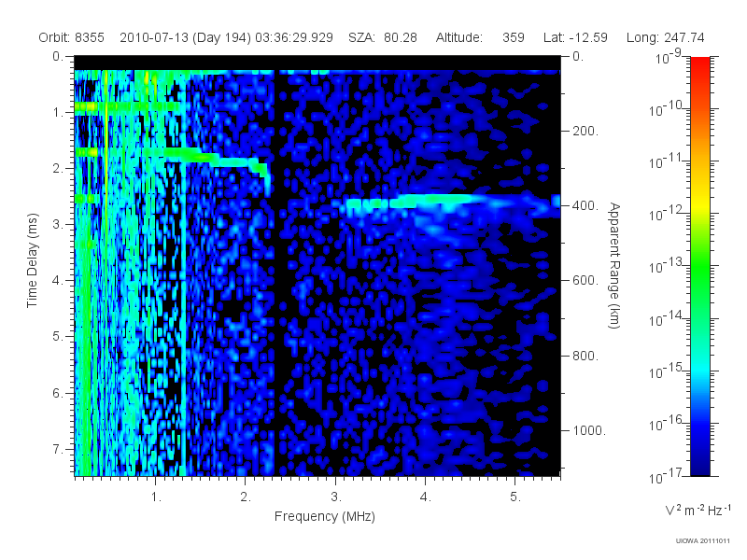
Task: Click the '400.' apparent range tick label
Action: (x=585, y=205)
